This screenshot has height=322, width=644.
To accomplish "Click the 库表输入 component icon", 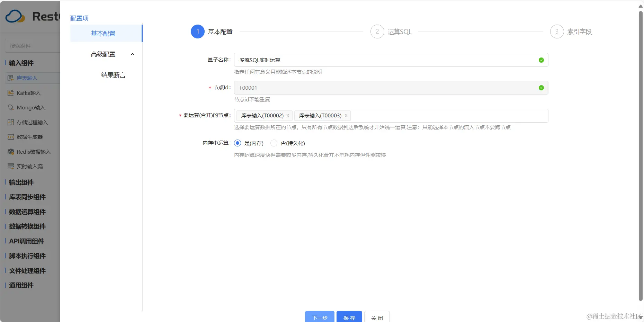I will tap(11, 78).
